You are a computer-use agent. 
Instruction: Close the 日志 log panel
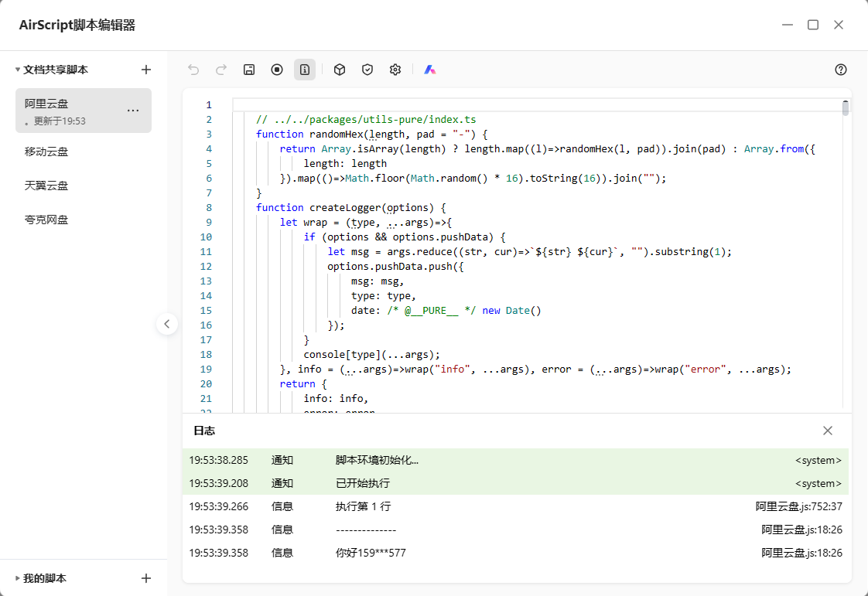(x=828, y=431)
